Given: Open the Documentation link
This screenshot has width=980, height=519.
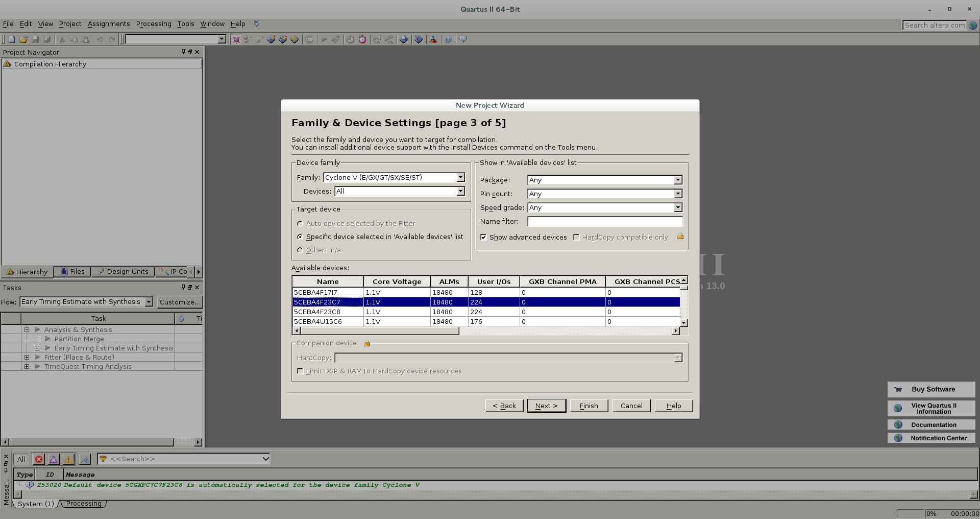Looking at the screenshot, I should tap(931, 424).
